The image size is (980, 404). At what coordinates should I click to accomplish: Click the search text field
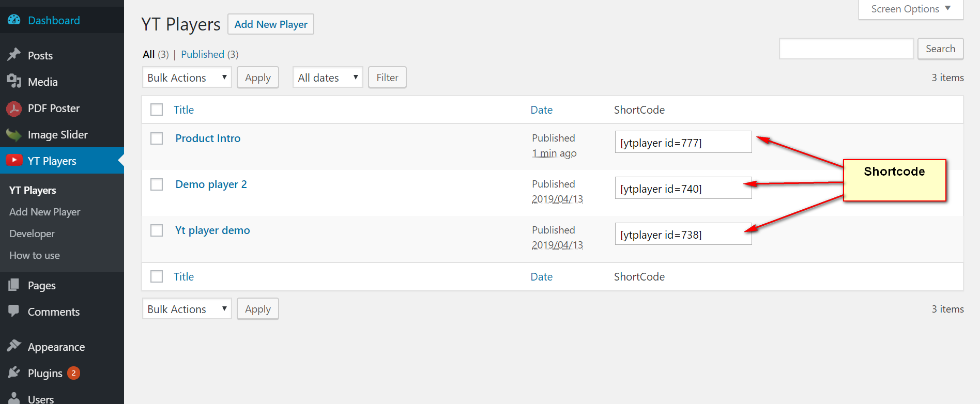click(846, 49)
